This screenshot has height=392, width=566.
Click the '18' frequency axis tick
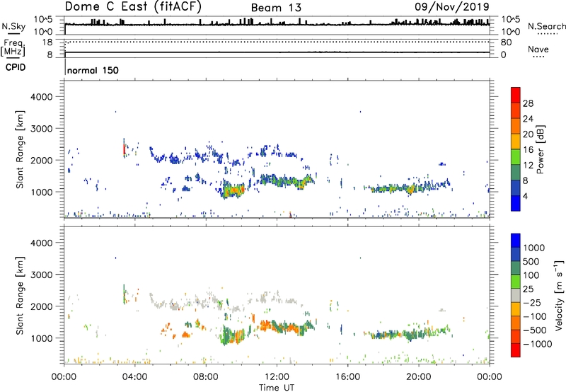coord(47,42)
